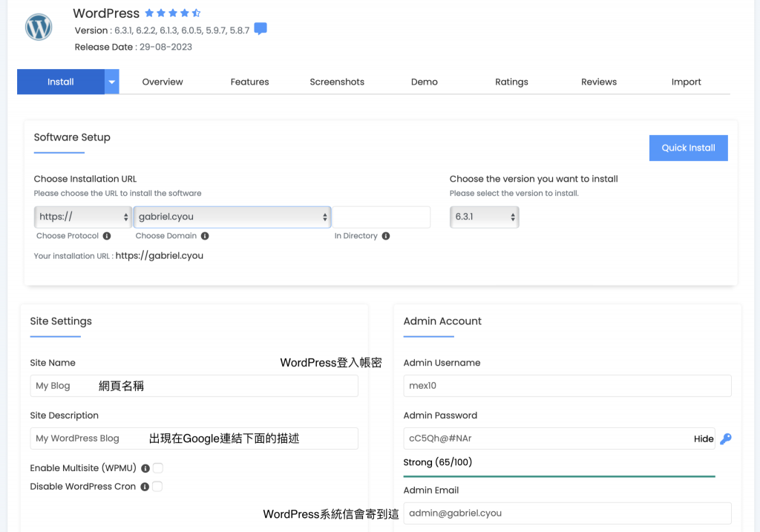Click the Admin Username field containing mex10
This screenshot has width=760, height=532.
[x=567, y=386]
